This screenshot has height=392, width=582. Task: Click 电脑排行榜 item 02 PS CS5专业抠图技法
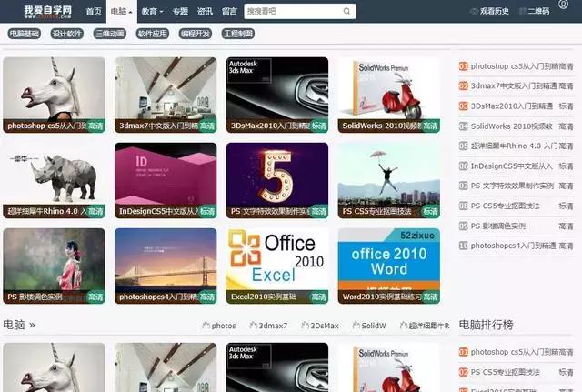pyautogui.click(x=516, y=372)
